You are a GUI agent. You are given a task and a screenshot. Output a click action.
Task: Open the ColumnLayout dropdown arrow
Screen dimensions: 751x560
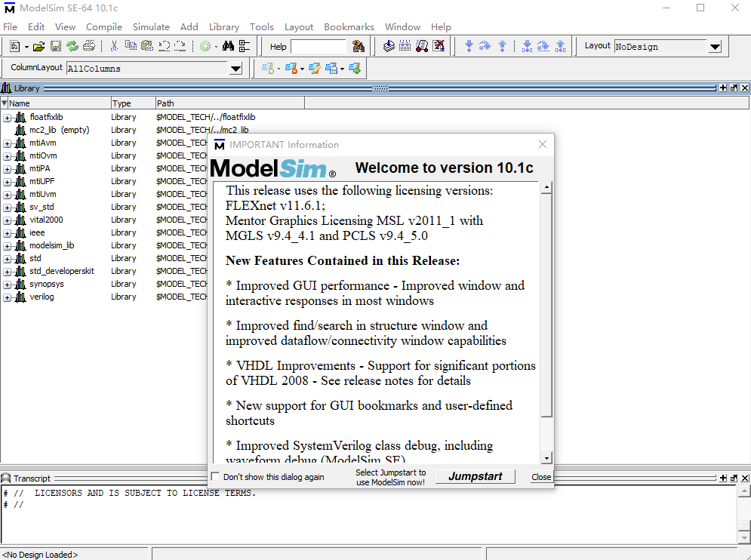click(236, 69)
